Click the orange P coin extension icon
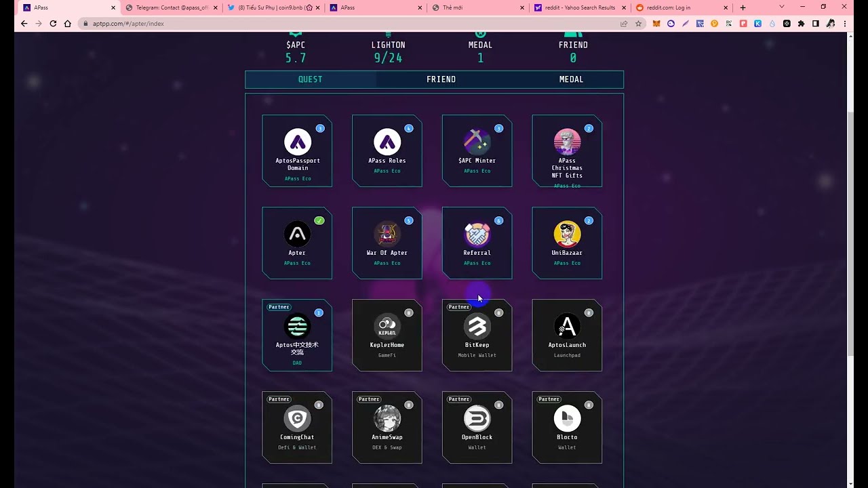The height and width of the screenshot is (488, 868). [714, 23]
